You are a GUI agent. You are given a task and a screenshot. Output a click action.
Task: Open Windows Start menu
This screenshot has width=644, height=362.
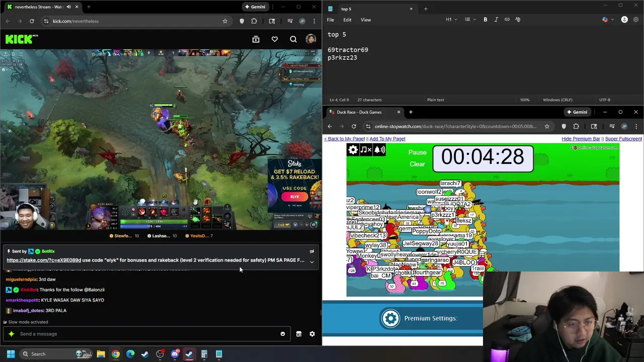point(11,354)
